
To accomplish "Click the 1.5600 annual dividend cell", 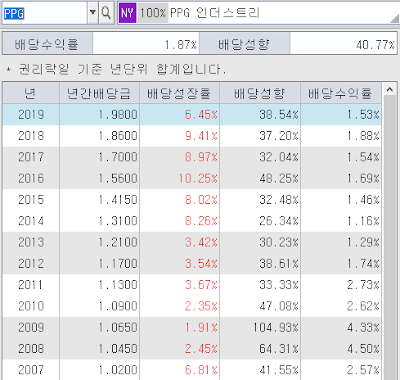I will tap(99, 178).
